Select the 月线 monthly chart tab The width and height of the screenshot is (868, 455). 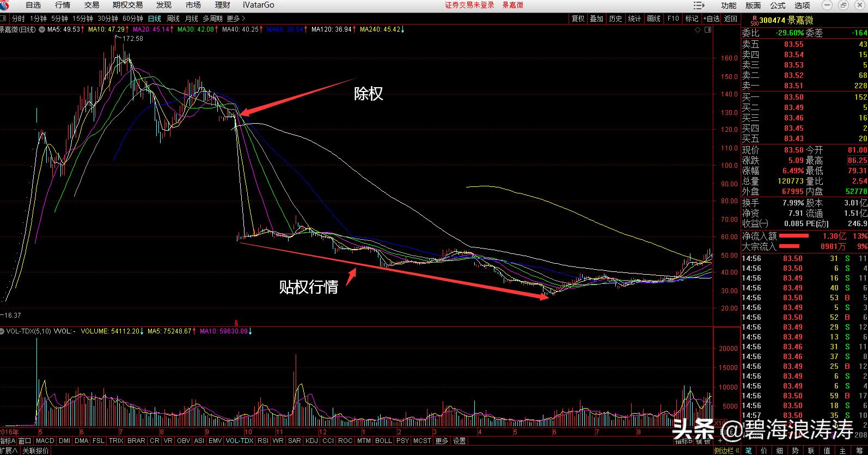tap(191, 19)
